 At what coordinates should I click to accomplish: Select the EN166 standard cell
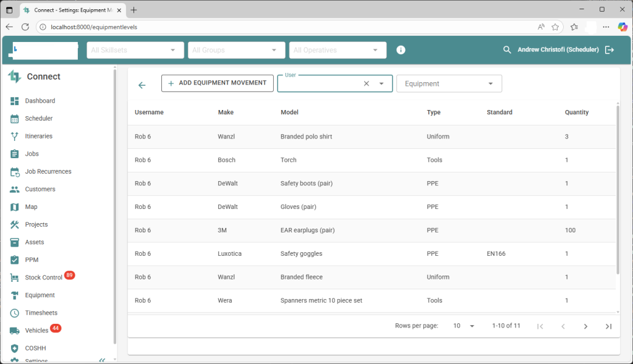[496, 253]
